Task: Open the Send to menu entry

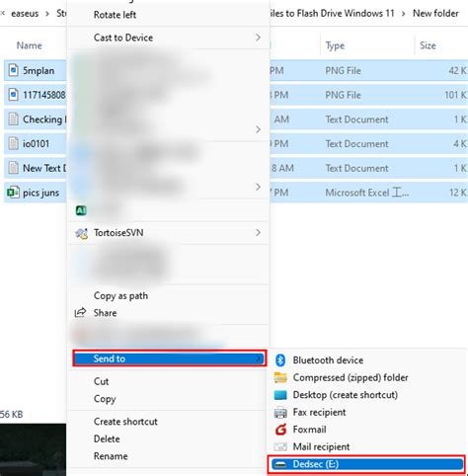Action: pos(170,358)
